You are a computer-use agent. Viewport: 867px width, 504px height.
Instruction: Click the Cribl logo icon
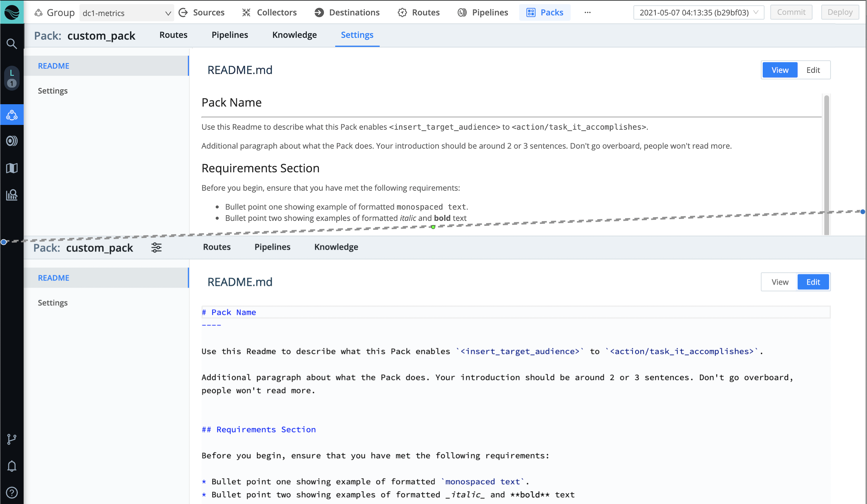coord(12,12)
